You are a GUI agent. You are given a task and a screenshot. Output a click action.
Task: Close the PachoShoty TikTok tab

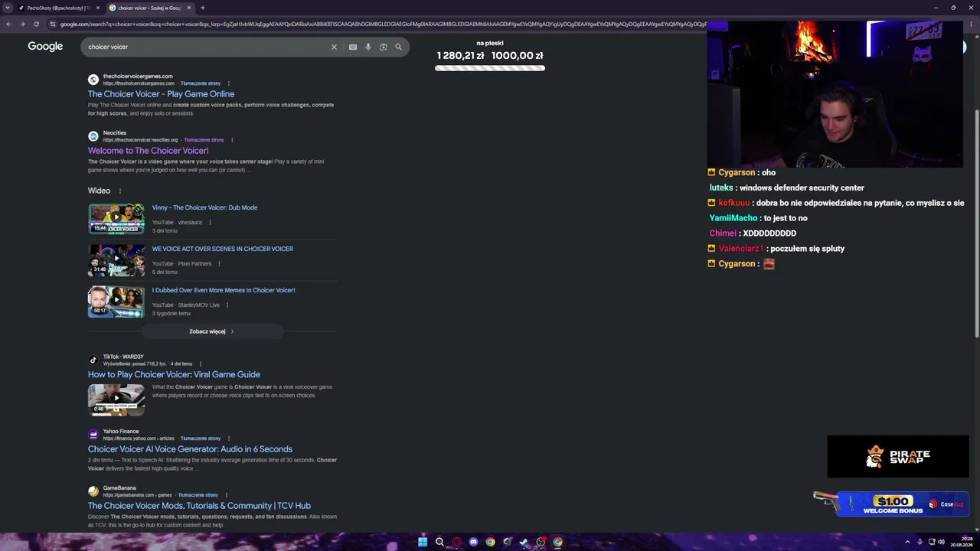(98, 8)
